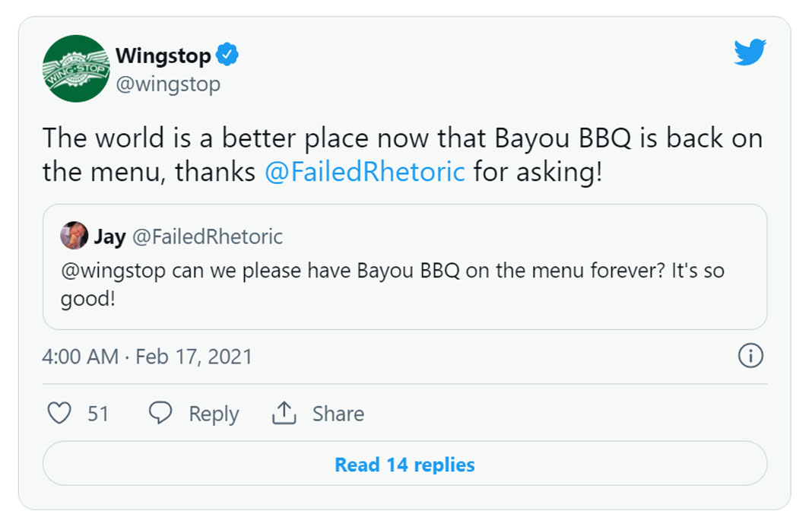The height and width of the screenshot is (527, 812).
Task: Open the tweet info circle icon
Action: 750,356
